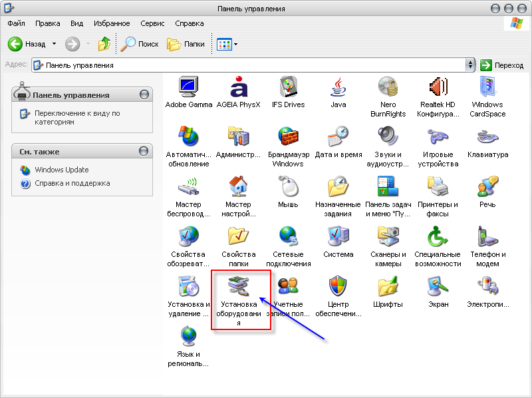Click the Назад back button
Viewport: 532px width, 398px height.
(x=27, y=44)
